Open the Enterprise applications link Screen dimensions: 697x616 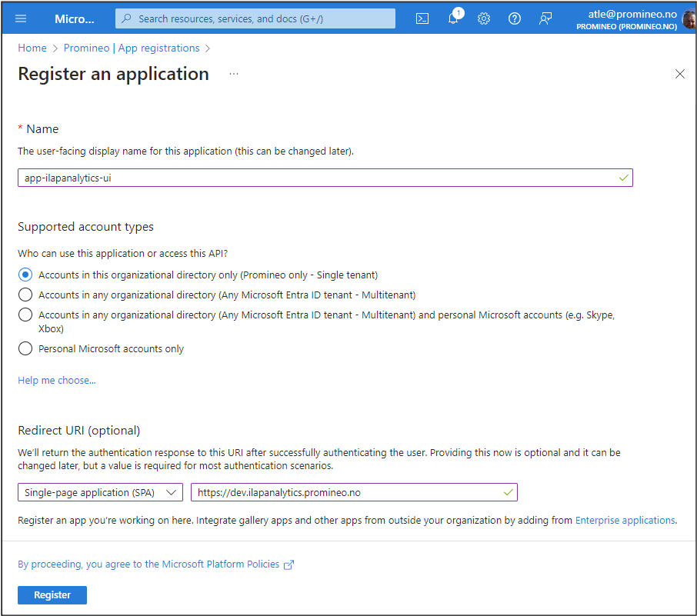[625, 520]
